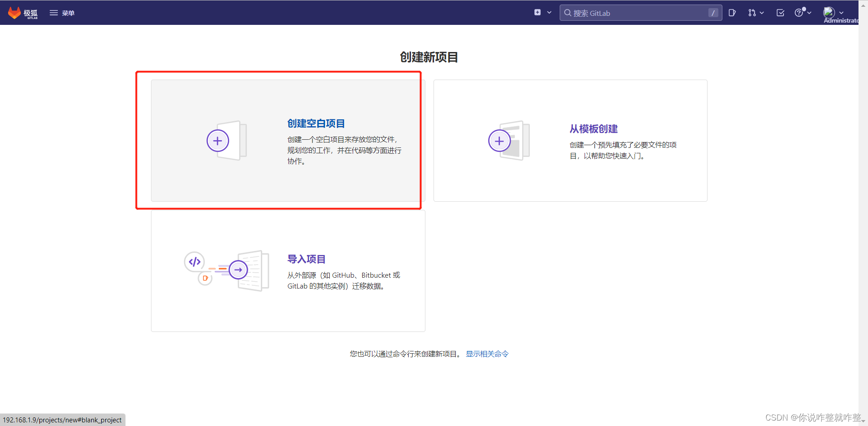Click the create new plus icon
Viewport: 868px width, 426px height.
point(537,13)
